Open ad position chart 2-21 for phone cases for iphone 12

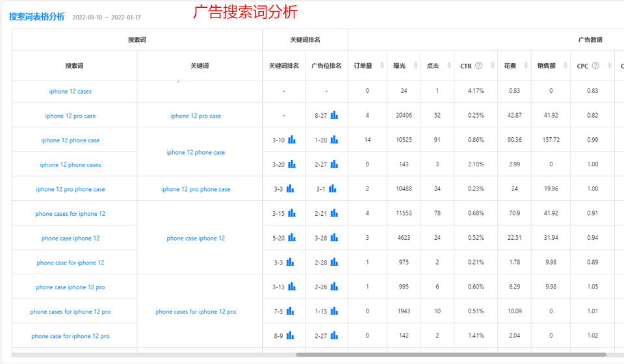334,213
